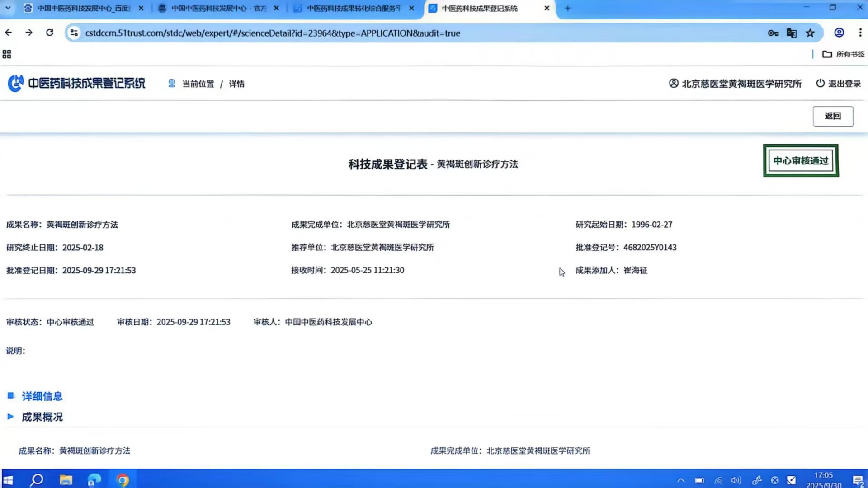
Task: Click the apps grid icon
Action: pos(7,54)
